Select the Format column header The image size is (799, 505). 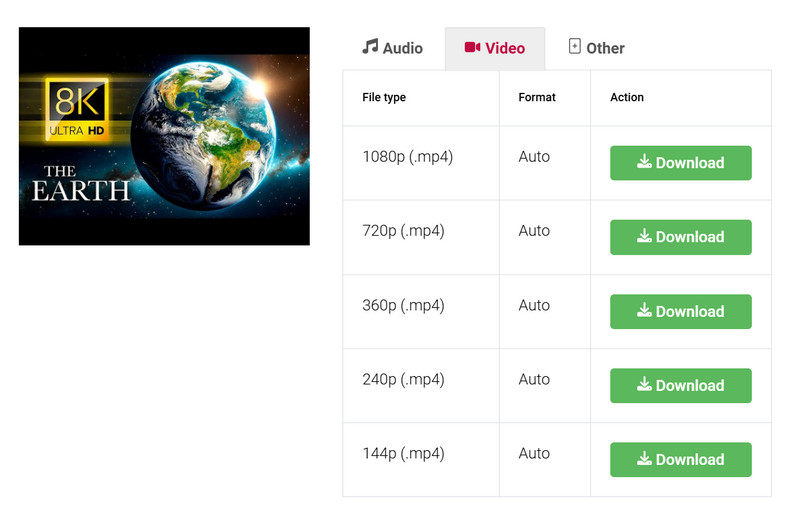click(537, 98)
